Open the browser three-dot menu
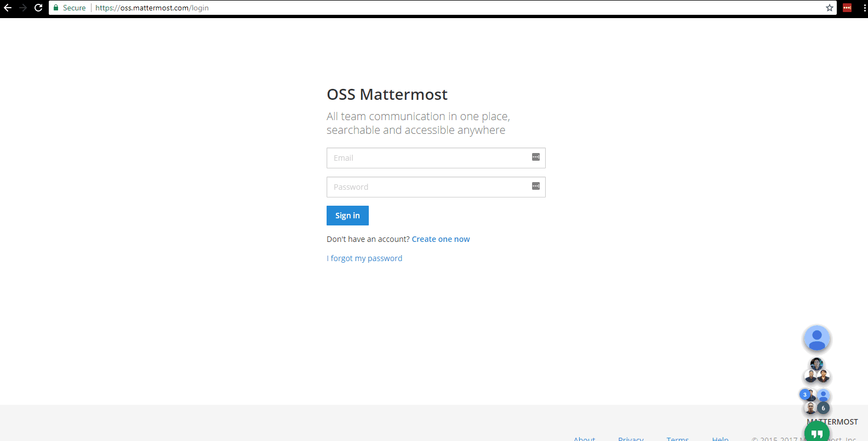The image size is (868, 441). [865, 8]
